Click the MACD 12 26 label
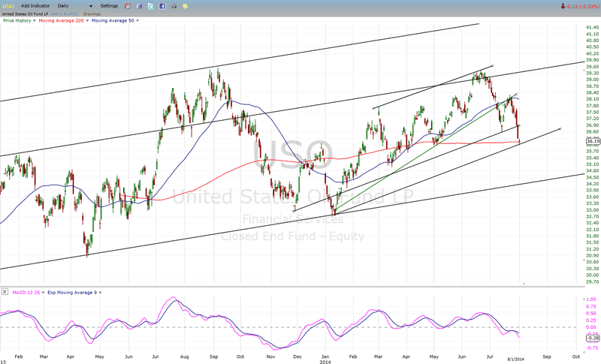The image size is (601, 364). (26, 293)
